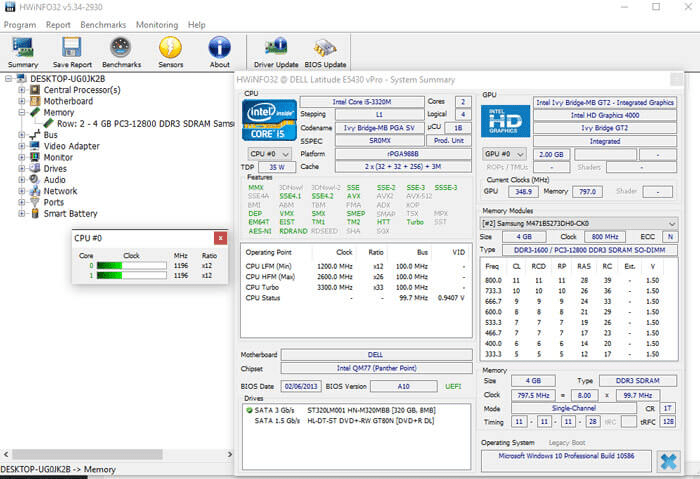Image resolution: width=700 pixels, height=479 pixels.
Task: Click the blue X close icon in System Summary
Action: (668, 461)
